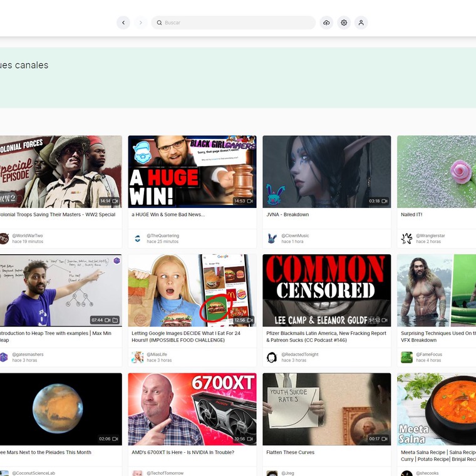The height and width of the screenshot is (476, 476).
Task: Open the user account icon
Action: [361, 23]
